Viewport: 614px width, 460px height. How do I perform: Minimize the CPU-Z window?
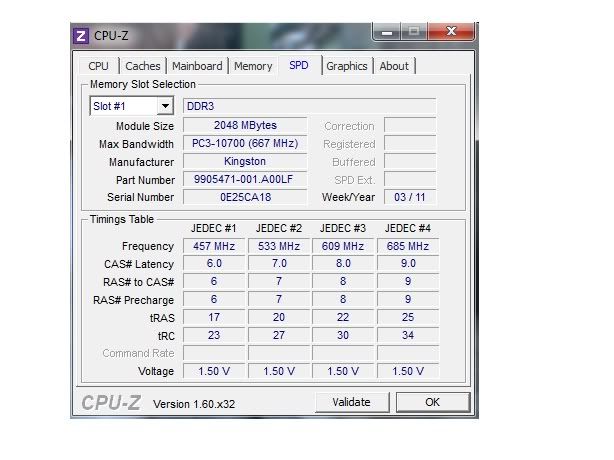click(387, 32)
